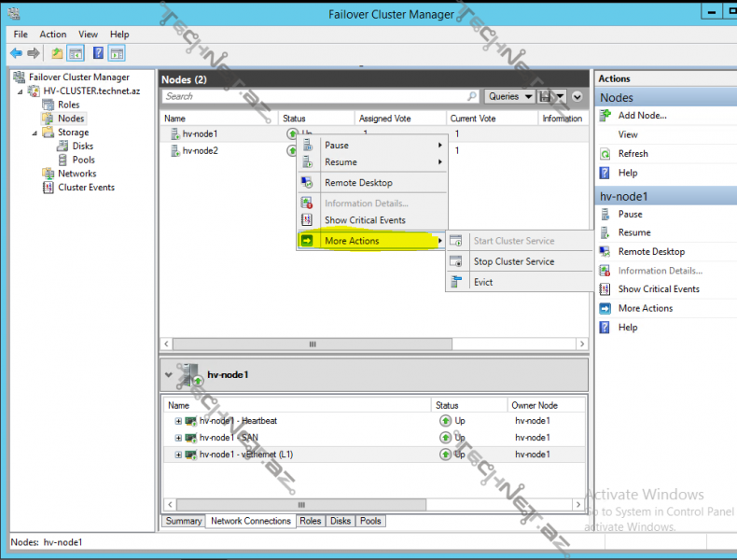Click the Back arrow toolbar icon
The height and width of the screenshot is (560, 737).
(x=16, y=53)
